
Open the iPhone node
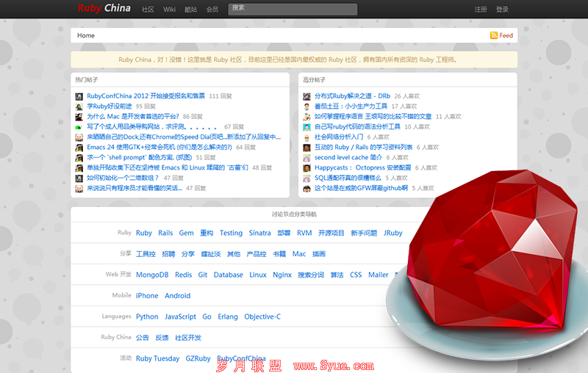tap(147, 296)
